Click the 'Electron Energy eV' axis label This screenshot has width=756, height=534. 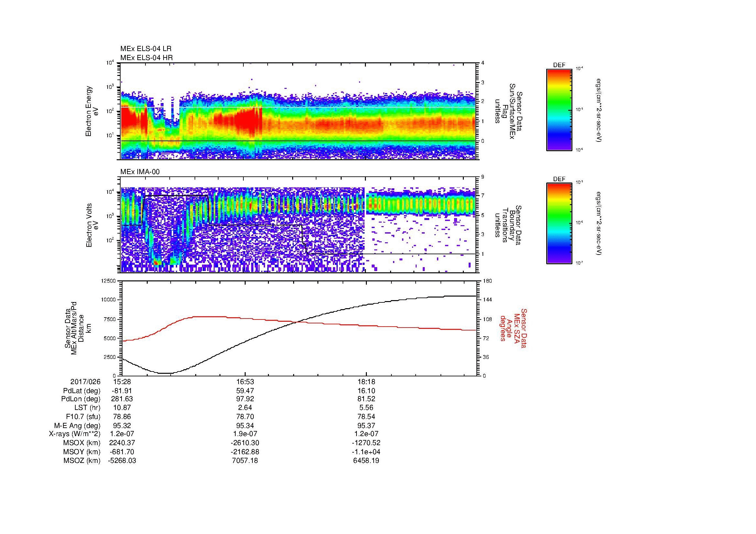click(92, 111)
